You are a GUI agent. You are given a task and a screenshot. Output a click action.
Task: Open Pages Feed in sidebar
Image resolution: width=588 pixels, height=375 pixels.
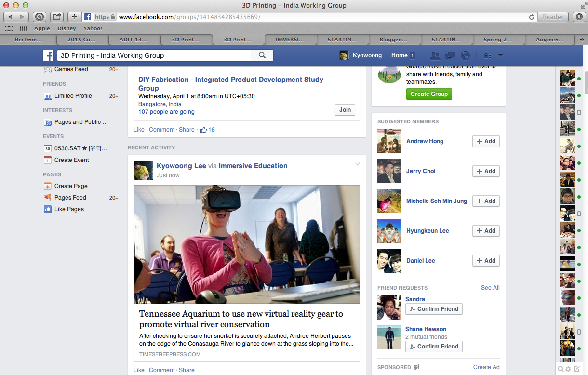(x=70, y=198)
